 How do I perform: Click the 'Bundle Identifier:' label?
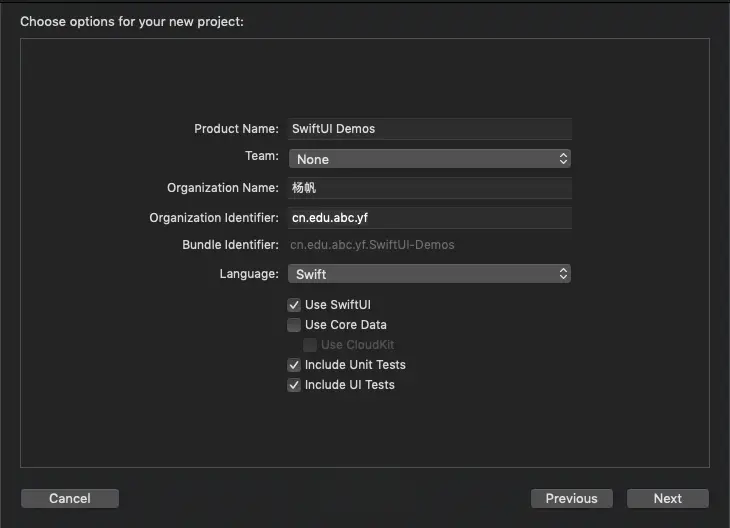point(230,245)
